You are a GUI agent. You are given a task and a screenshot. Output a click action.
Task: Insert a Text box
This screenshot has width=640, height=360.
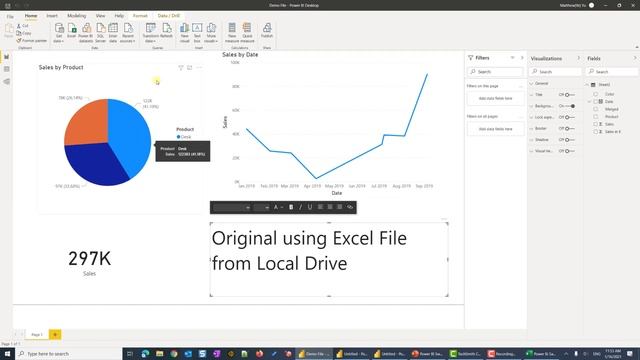[197, 33]
